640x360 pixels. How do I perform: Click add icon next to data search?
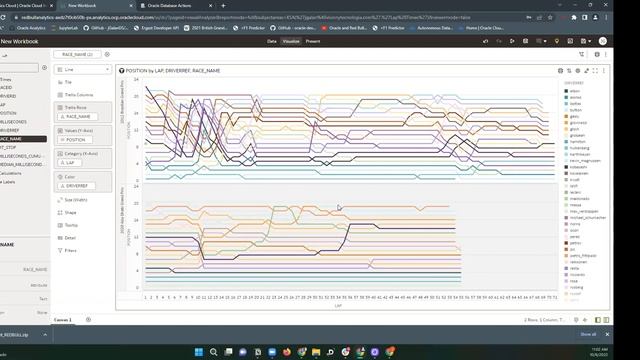44,68
